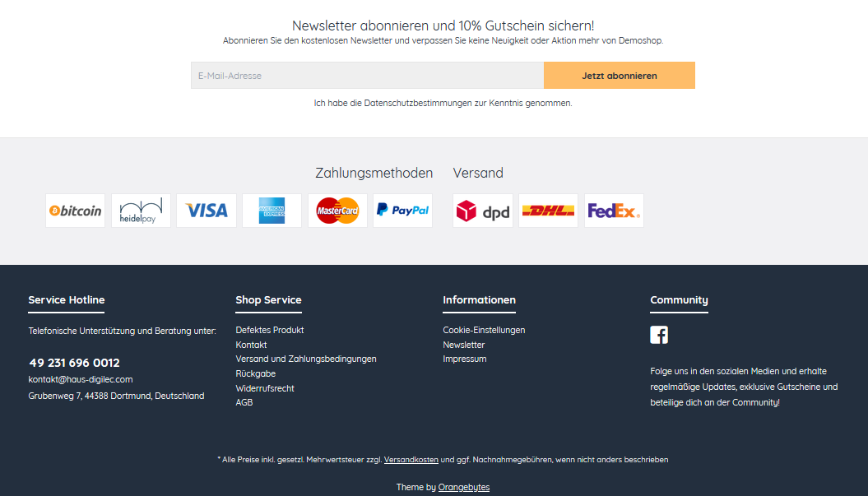Click the FedEx shipping logo

point(614,211)
